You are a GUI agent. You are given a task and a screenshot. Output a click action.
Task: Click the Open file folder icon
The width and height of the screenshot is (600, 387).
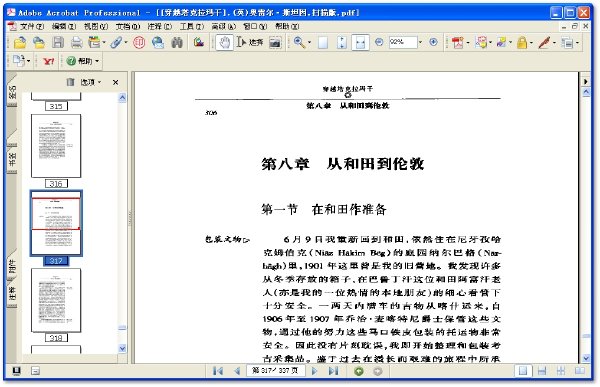[20, 42]
